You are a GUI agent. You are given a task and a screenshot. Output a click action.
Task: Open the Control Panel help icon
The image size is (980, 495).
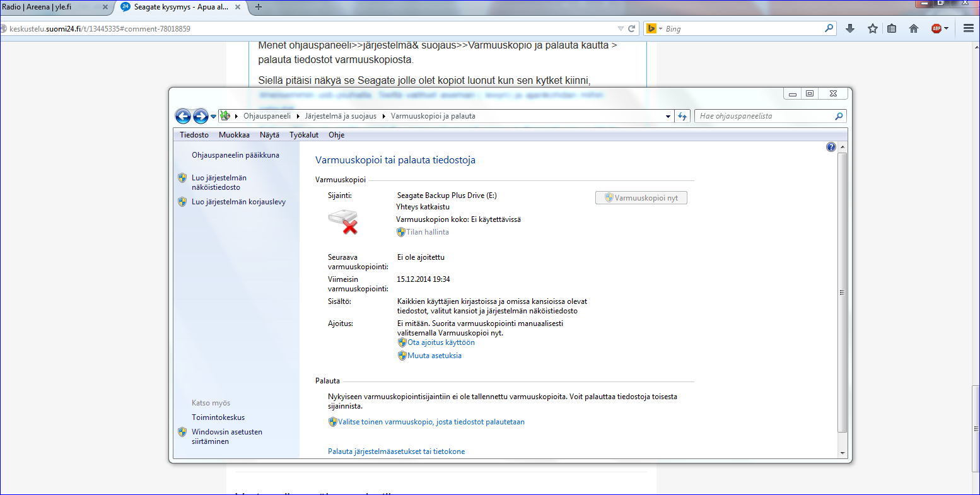(x=831, y=147)
